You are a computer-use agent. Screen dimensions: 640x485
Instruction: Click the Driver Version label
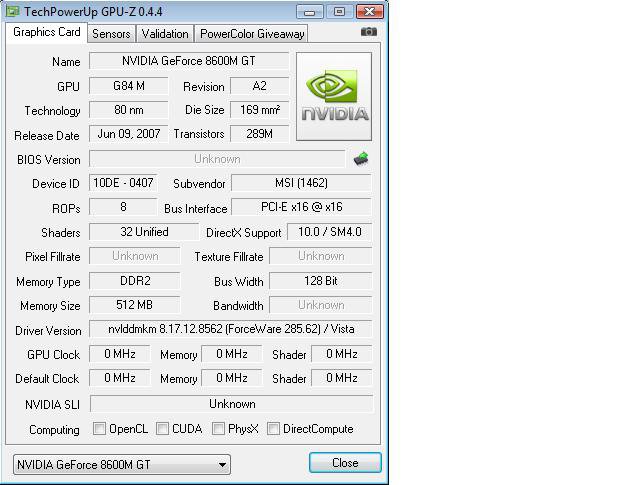(x=48, y=331)
